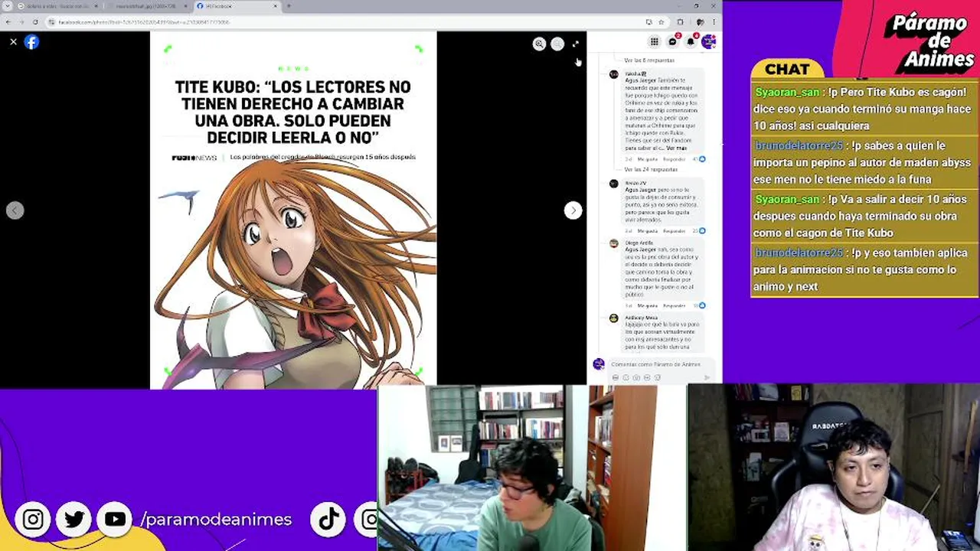This screenshot has height=551, width=980.
Task: Send the comment with arrow icon
Action: 707,377
